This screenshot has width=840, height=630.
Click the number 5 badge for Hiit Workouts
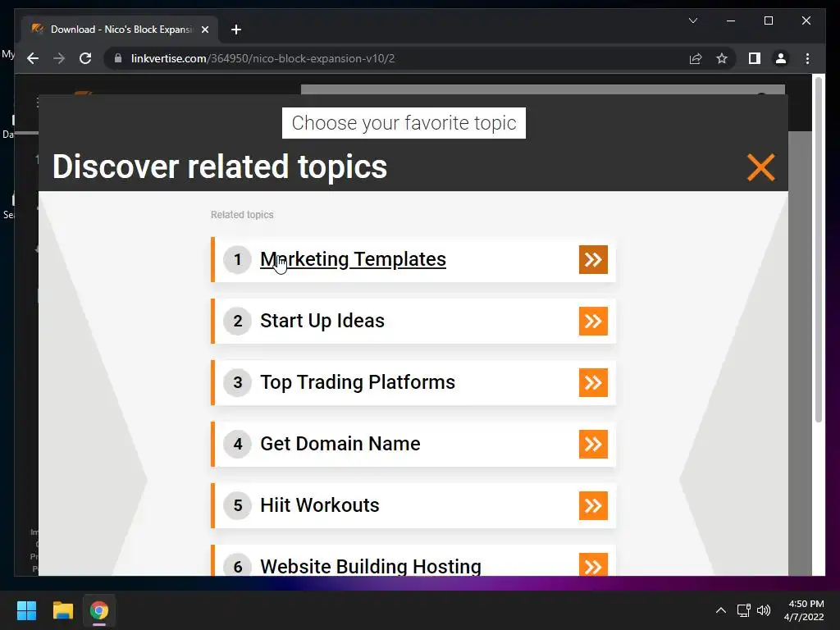237,505
